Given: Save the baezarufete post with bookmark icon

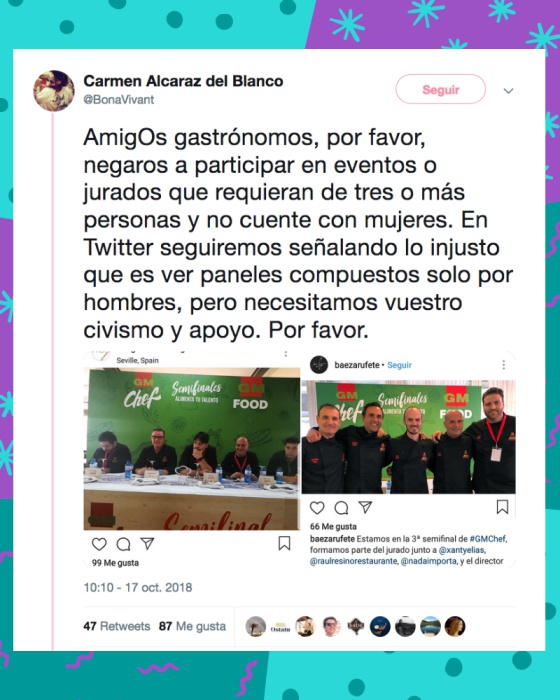Looking at the screenshot, I should (x=502, y=507).
